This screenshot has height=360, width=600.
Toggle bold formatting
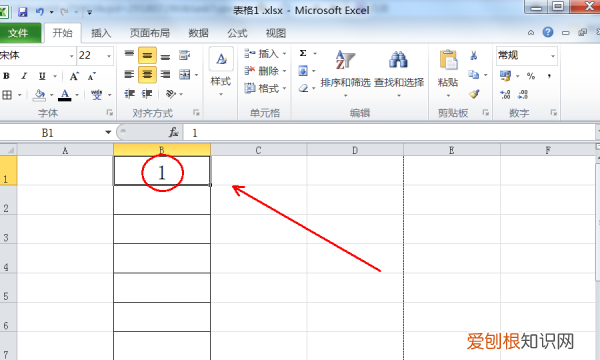[x=7, y=76]
